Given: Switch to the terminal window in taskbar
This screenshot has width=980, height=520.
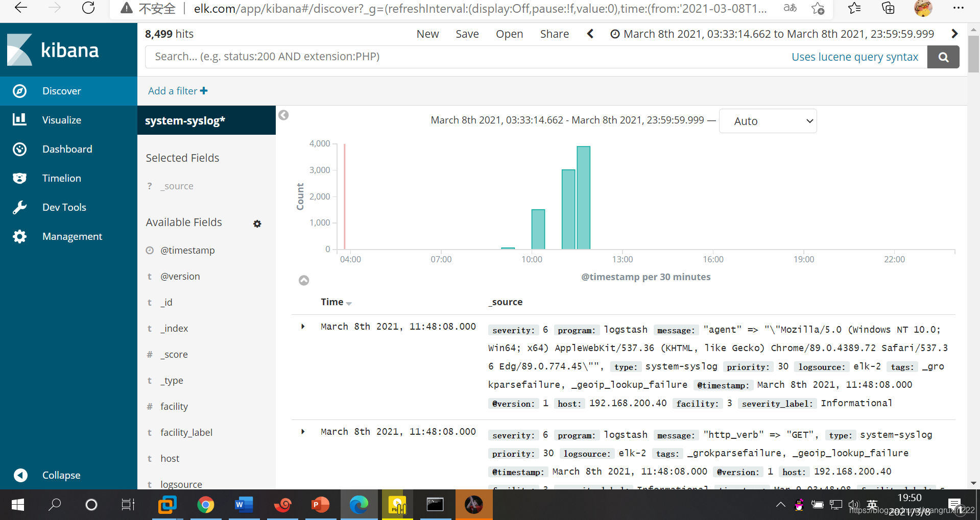Looking at the screenshot, I should click(435, 505).
